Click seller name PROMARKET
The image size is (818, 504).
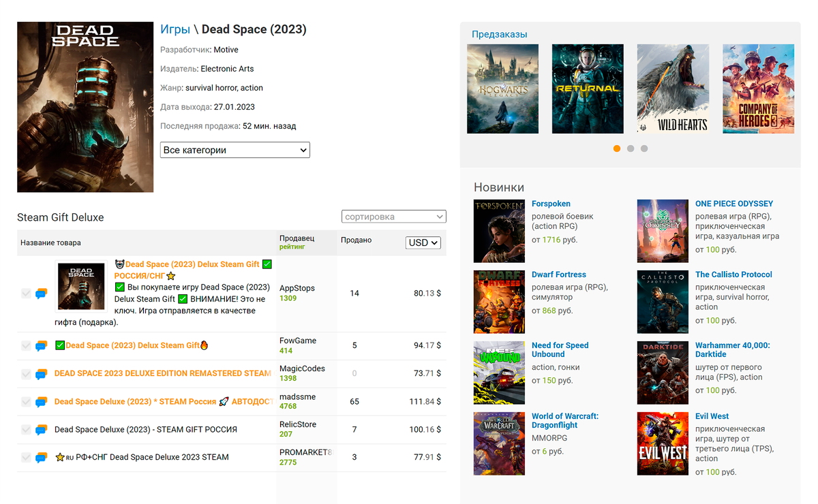[305, 452]
